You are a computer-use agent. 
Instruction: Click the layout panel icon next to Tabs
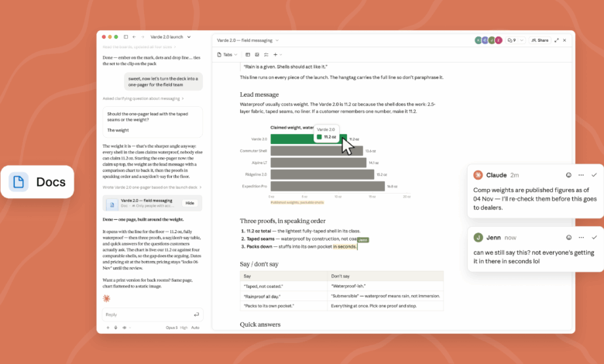[248, 55]
